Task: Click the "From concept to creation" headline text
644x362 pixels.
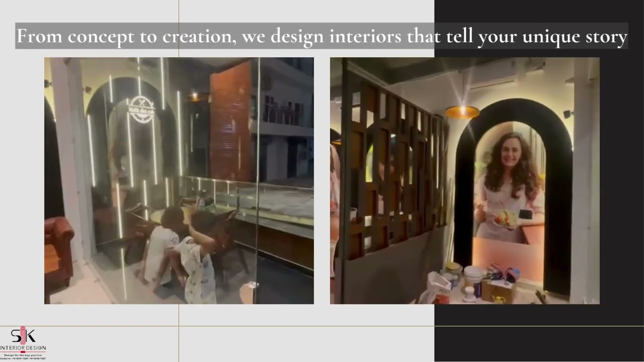Action: 321,36
